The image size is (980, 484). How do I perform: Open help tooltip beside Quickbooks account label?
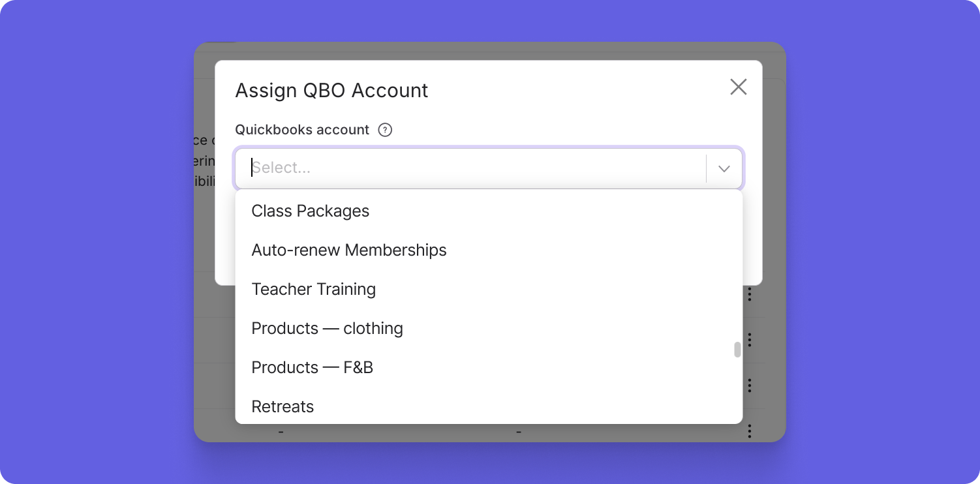[386, 130]
